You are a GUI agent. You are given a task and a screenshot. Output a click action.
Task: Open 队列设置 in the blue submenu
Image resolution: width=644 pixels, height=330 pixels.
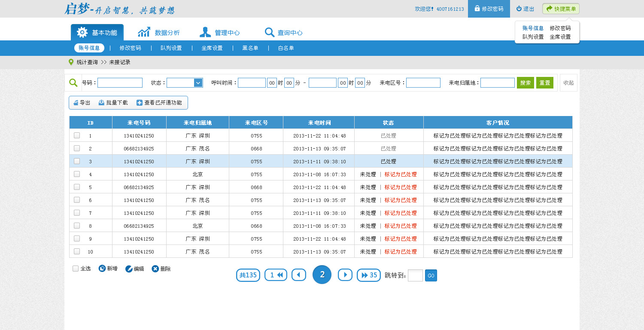(171, 48)
